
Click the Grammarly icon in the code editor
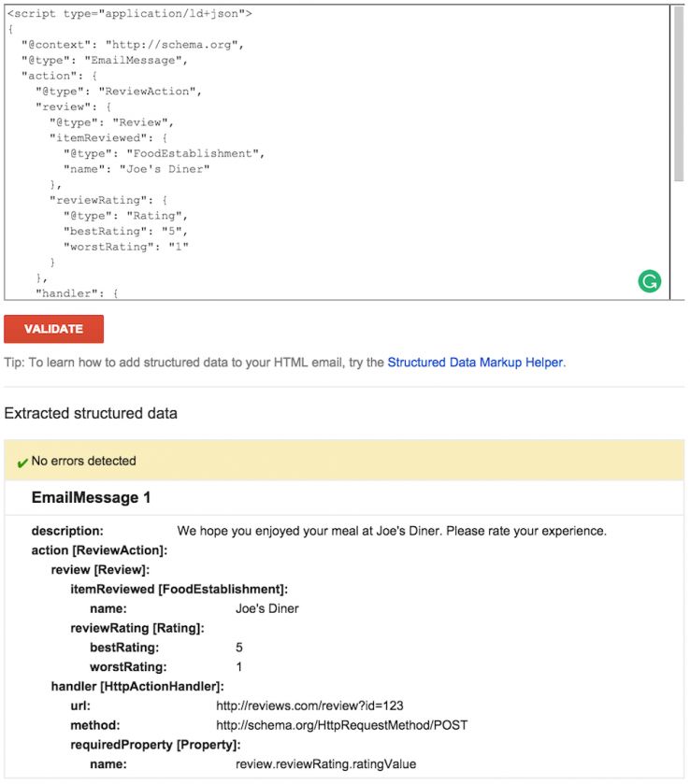tap(650, 280)
